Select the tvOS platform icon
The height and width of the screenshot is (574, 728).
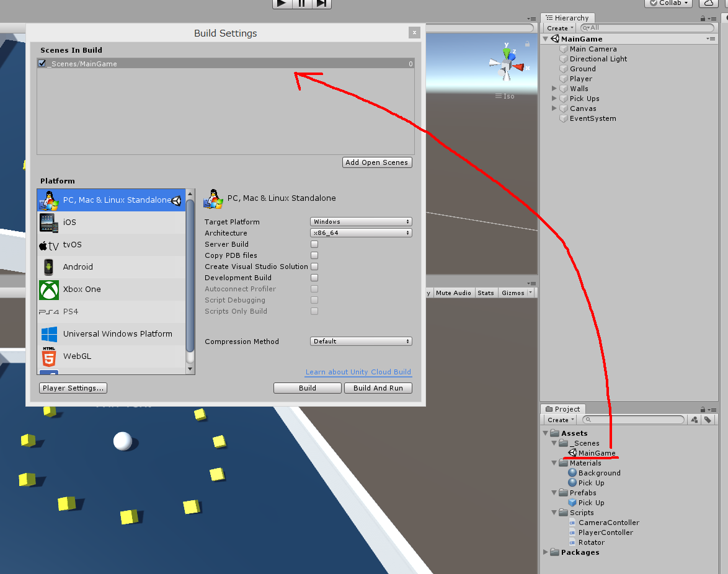49,245
